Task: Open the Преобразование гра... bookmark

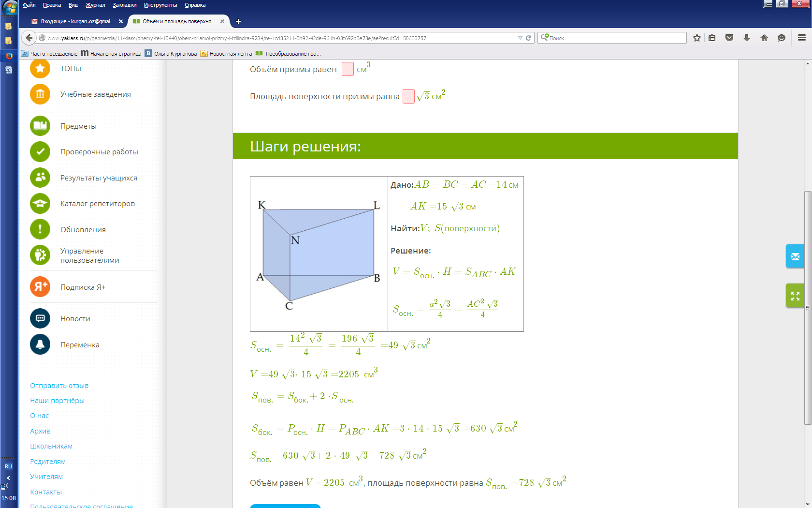Action: (x=288, y=54)
